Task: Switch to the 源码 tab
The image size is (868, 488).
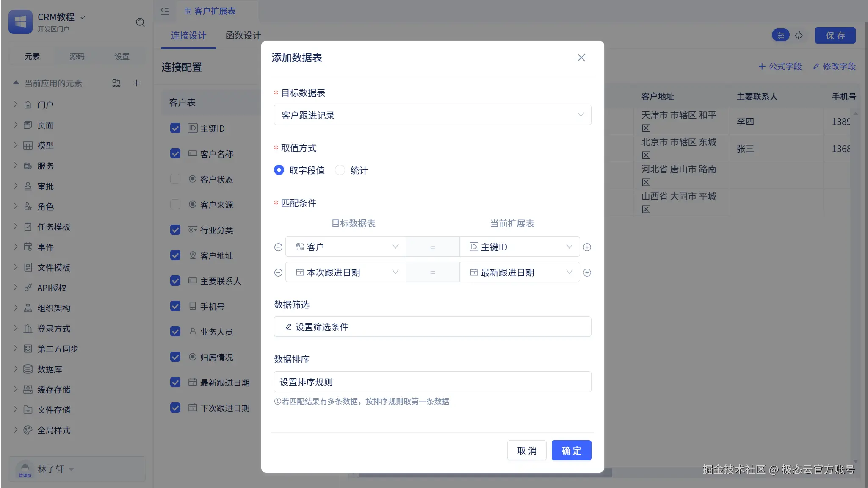Action: (77, 56)
